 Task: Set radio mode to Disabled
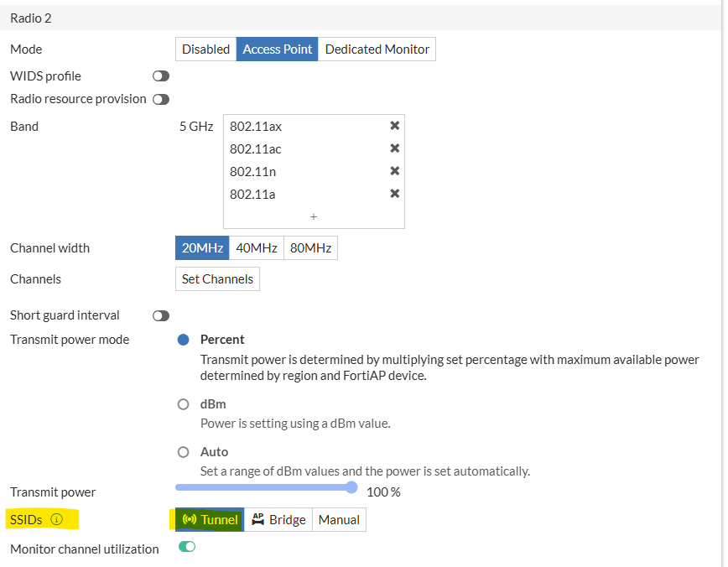click(x=205, y=49)
